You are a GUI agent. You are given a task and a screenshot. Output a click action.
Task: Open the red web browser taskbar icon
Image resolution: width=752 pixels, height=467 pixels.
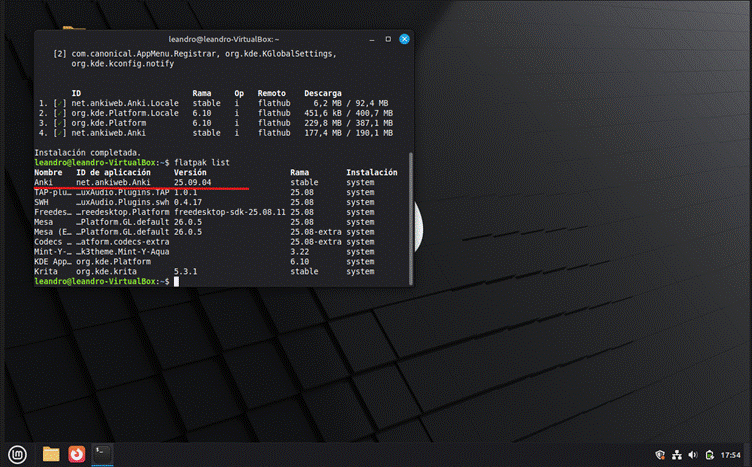[76, 454]
